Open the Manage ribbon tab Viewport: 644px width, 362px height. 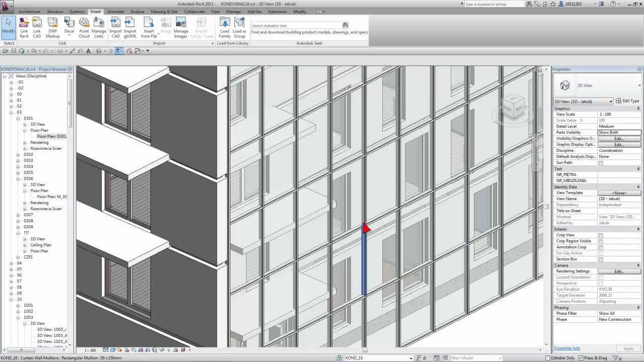(233, 12)
